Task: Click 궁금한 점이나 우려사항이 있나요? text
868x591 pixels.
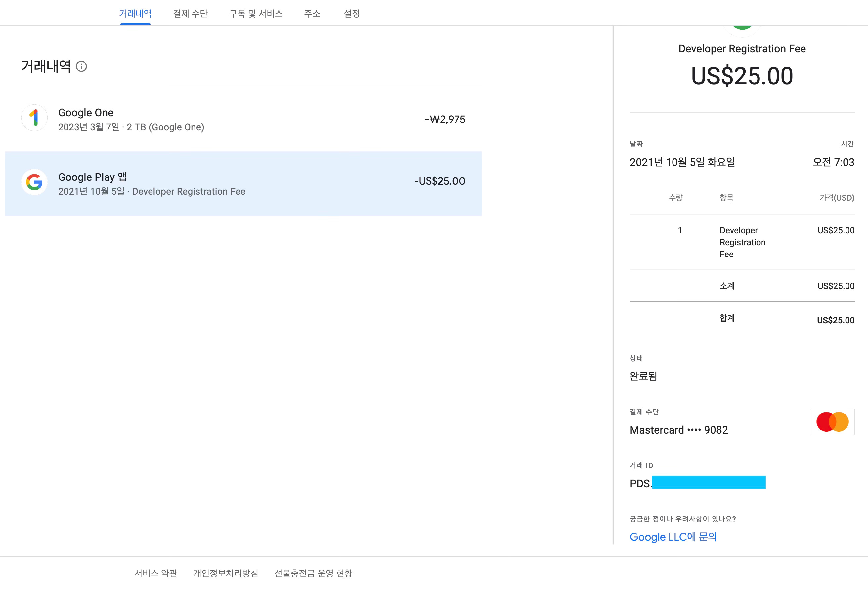Action: 683,519
